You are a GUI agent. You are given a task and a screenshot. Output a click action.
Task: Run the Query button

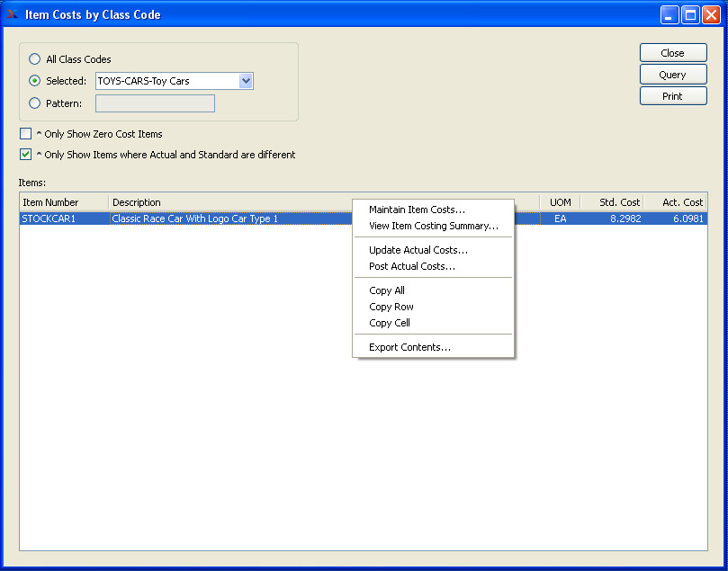pos(673,75)
